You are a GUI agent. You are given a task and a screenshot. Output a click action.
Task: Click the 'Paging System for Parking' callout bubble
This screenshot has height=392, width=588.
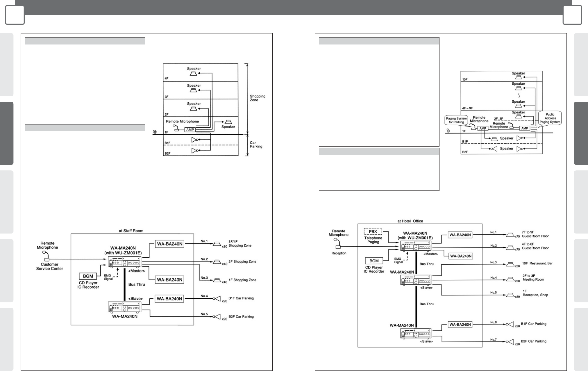click(456, 120)
